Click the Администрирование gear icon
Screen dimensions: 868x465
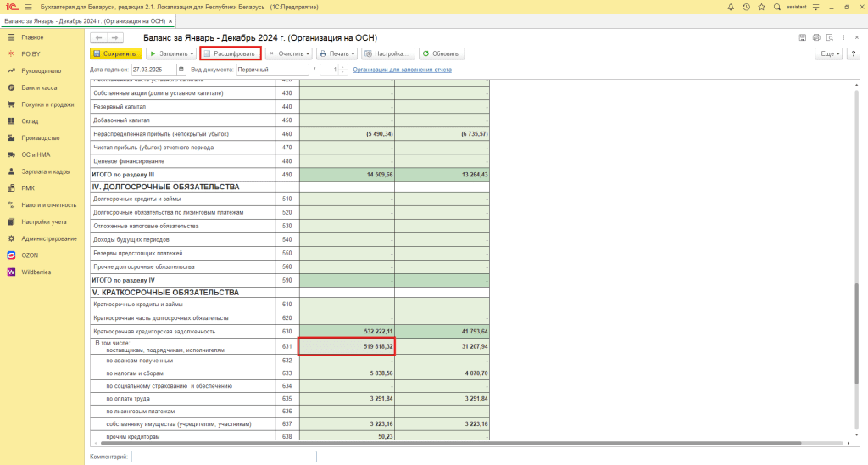(11, 238)
